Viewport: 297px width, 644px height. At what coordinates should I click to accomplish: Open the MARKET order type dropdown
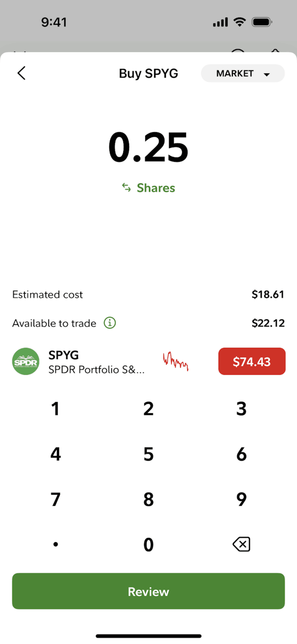coord(243,73)
